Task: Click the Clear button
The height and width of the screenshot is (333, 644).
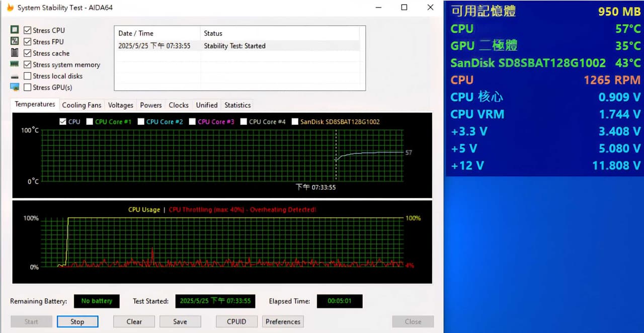Action: tap(134, 321)
